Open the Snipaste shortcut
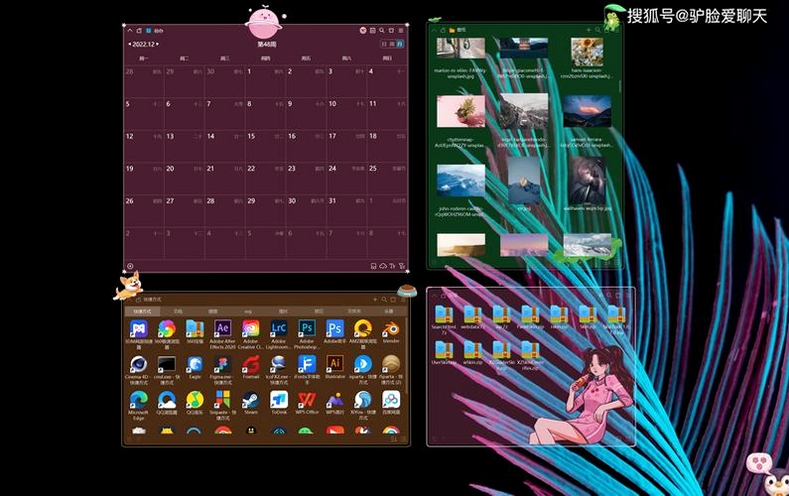The width and height of the screenshot is (789, 496). (222, 400)
